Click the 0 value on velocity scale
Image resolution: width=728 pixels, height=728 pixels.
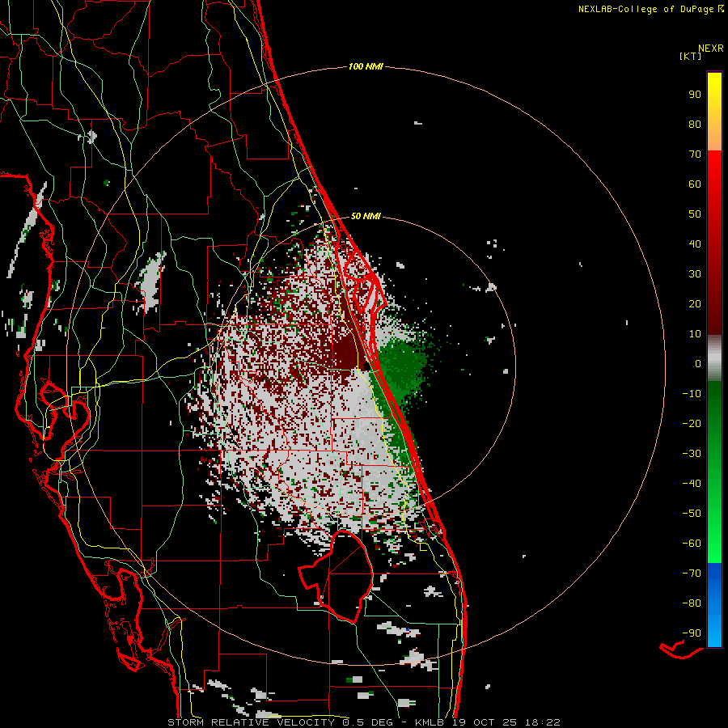(698, 364)
